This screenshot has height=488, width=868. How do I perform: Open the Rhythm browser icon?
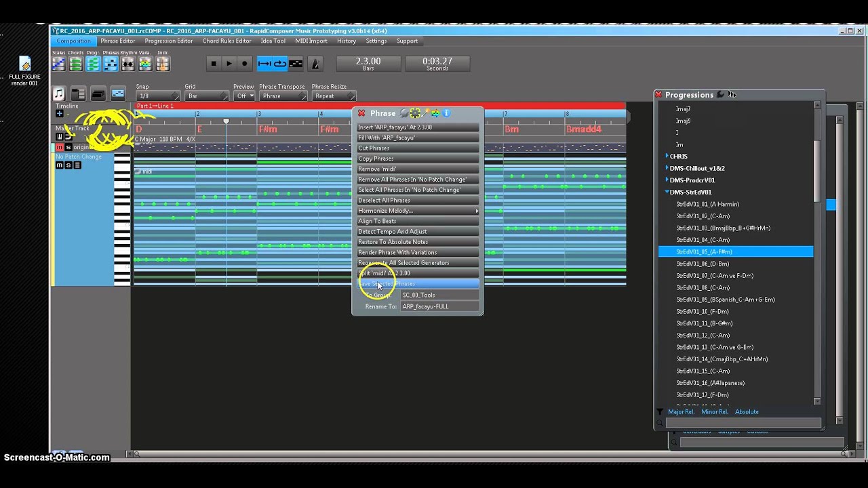(127, 64)
